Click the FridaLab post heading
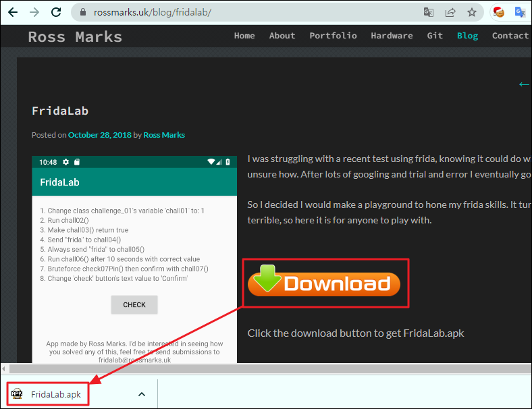 tap(60, 111)
